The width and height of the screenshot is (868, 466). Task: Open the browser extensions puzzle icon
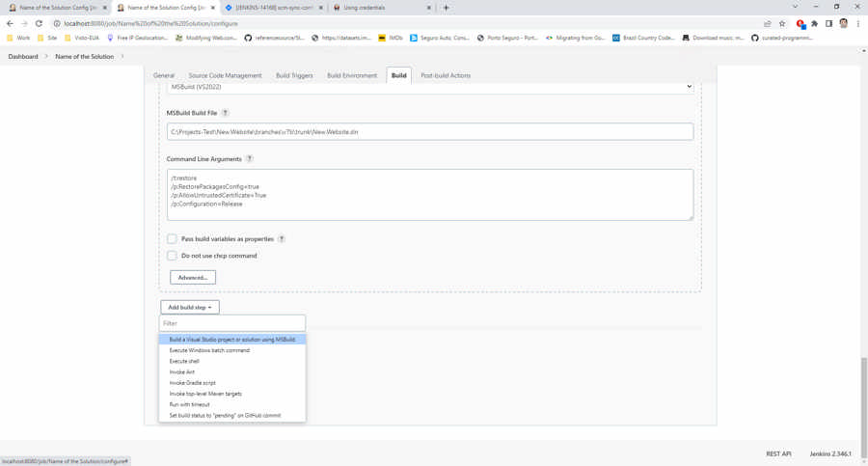click(x=814, y=23)
